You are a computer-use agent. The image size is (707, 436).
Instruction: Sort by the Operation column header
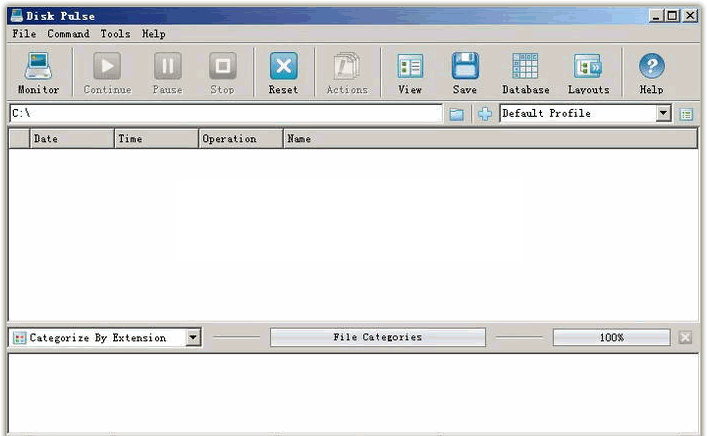(x=241, y=139)
